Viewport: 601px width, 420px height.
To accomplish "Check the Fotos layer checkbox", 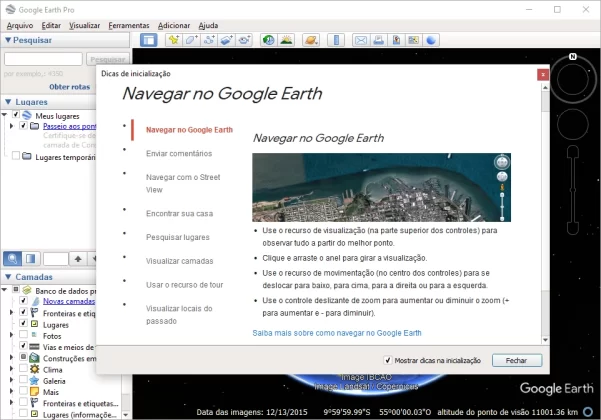I will pos(23,334).
